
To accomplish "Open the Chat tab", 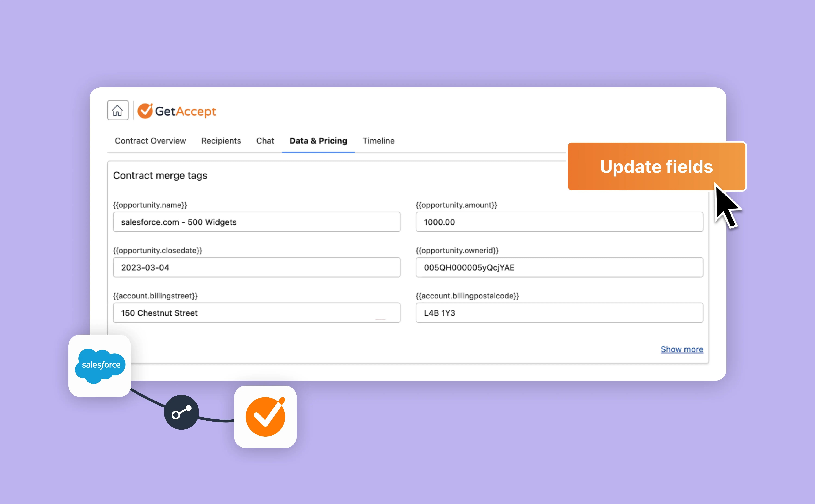I will point(265,141).
